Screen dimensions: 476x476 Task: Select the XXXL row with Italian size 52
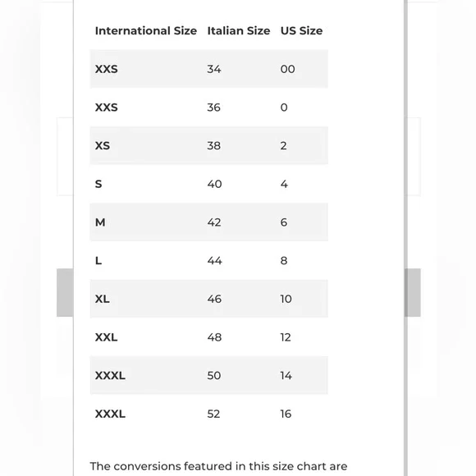coord(208,414)
